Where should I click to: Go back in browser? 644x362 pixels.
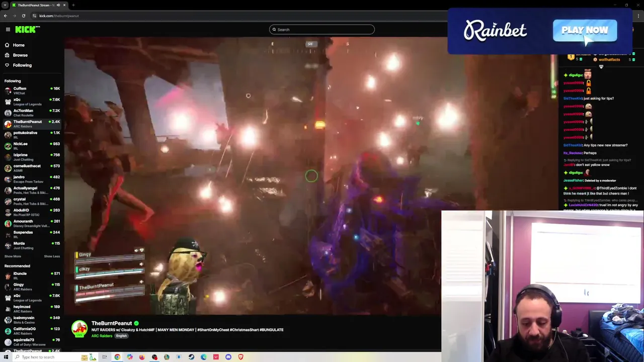click(x=6, y=16)
